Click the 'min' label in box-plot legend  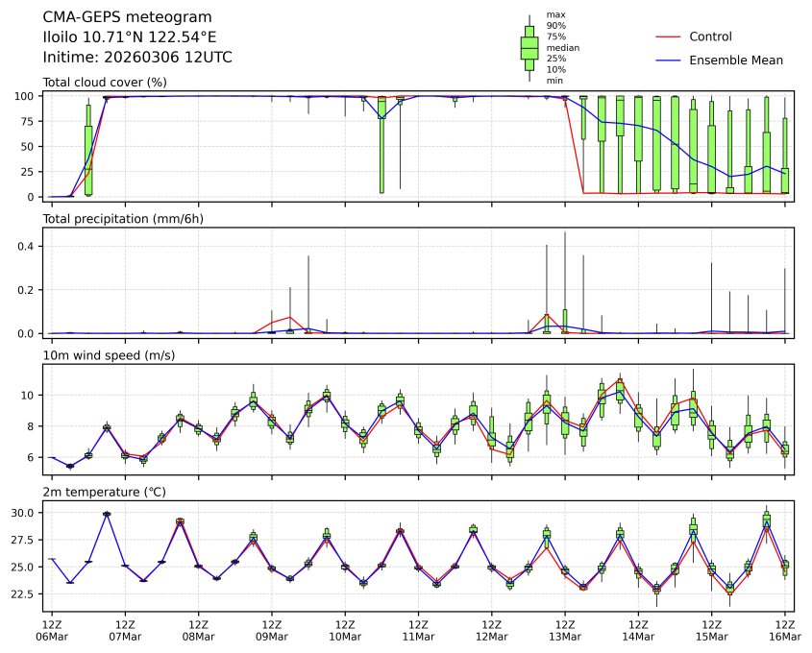(x=554, y=81)
